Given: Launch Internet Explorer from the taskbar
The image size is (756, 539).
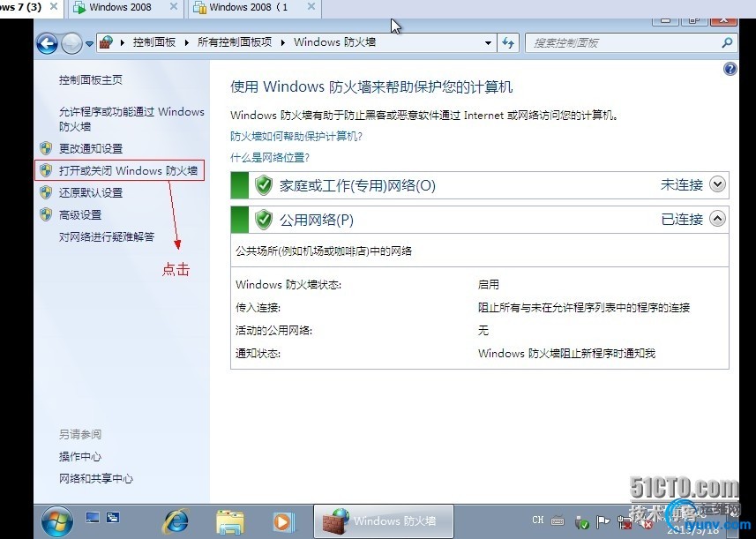Looking at the screenshot, I should pos(176,522).
